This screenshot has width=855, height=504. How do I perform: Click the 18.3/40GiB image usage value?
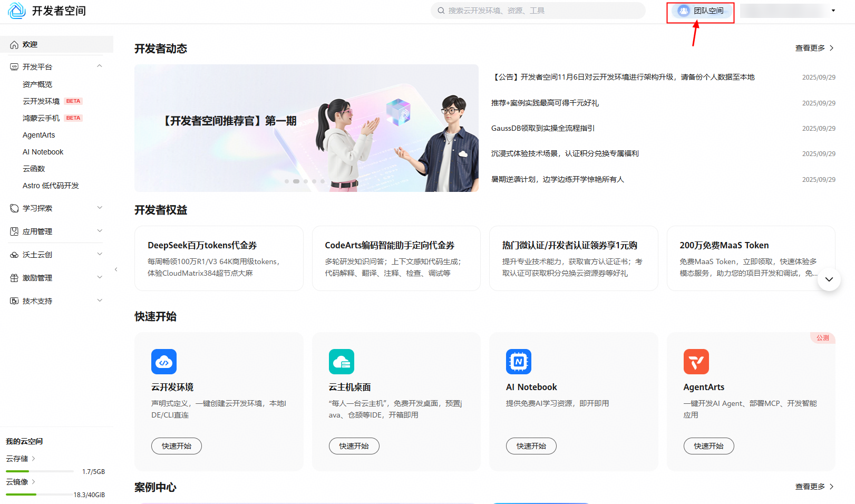point(89,495)
